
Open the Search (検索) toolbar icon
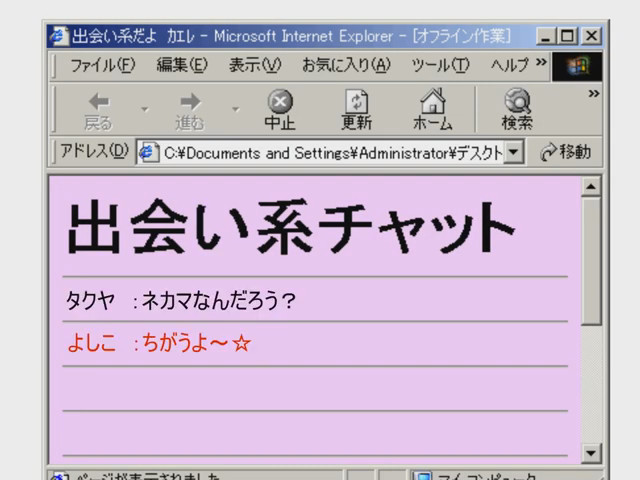click(x=517, y=101)
